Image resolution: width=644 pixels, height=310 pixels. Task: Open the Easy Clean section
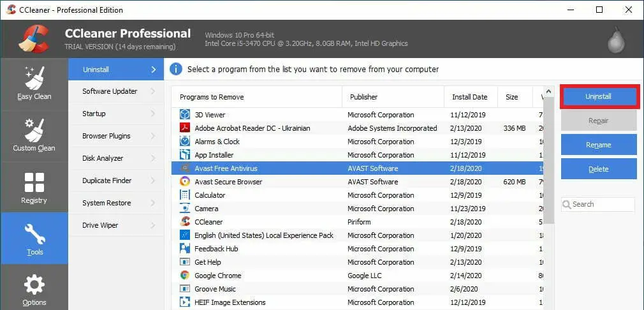click(34, 84)
